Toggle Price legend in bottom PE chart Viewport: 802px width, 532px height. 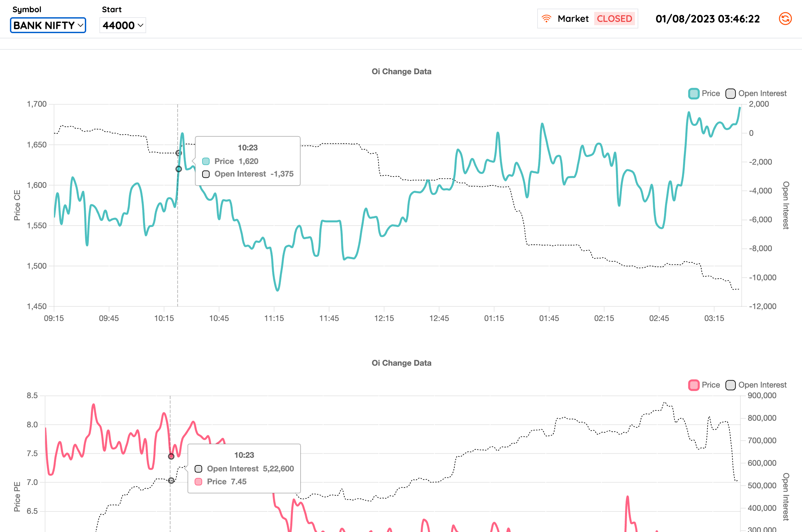pos(704,385)
